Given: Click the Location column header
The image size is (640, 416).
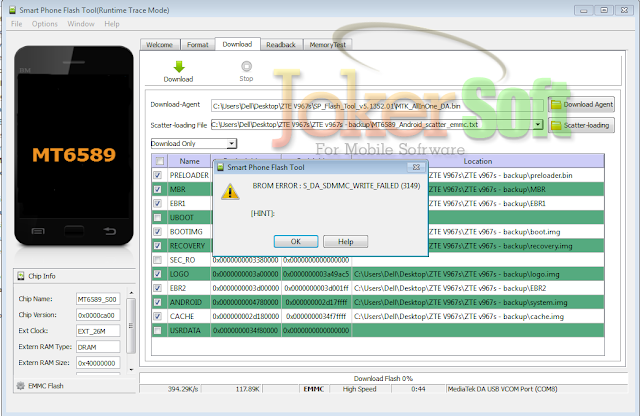Looking at the screenshot, I should point(478,161).
